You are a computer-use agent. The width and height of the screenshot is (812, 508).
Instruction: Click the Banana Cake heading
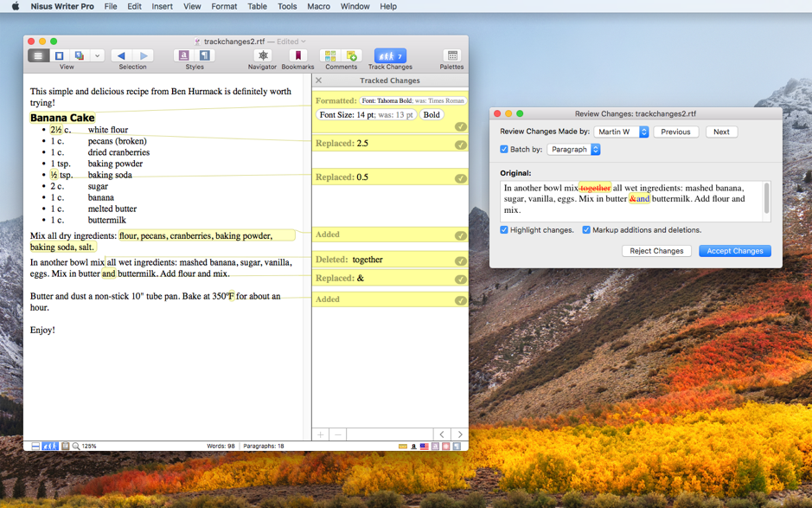[x=62, y=118]
